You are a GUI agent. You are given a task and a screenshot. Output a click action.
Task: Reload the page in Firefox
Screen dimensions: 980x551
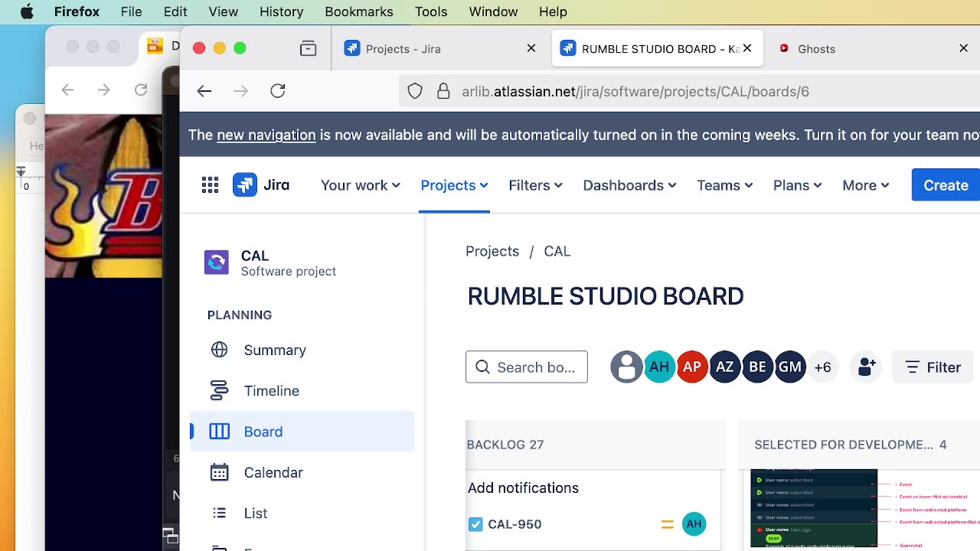[x=278, y=91]
